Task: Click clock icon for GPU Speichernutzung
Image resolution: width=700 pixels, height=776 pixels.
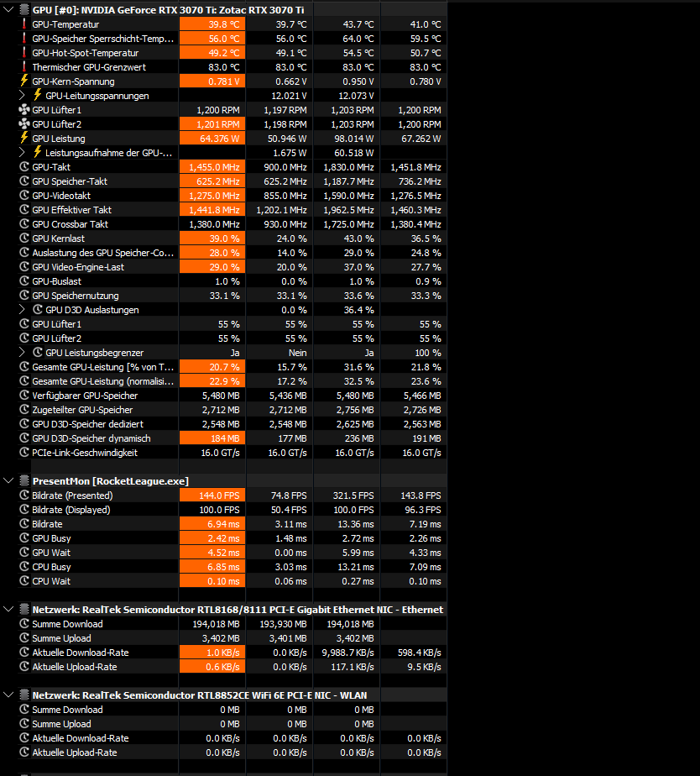Action: click(24, 295)
